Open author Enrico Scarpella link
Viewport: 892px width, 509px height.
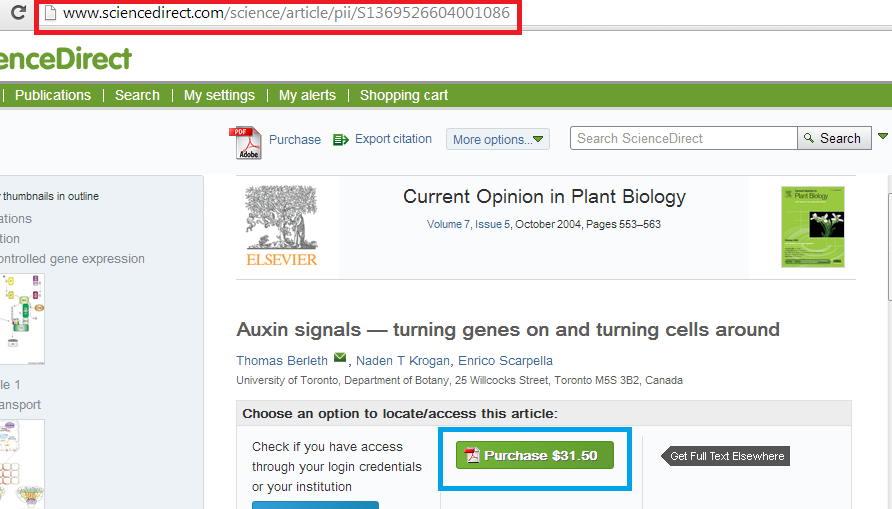505,361
